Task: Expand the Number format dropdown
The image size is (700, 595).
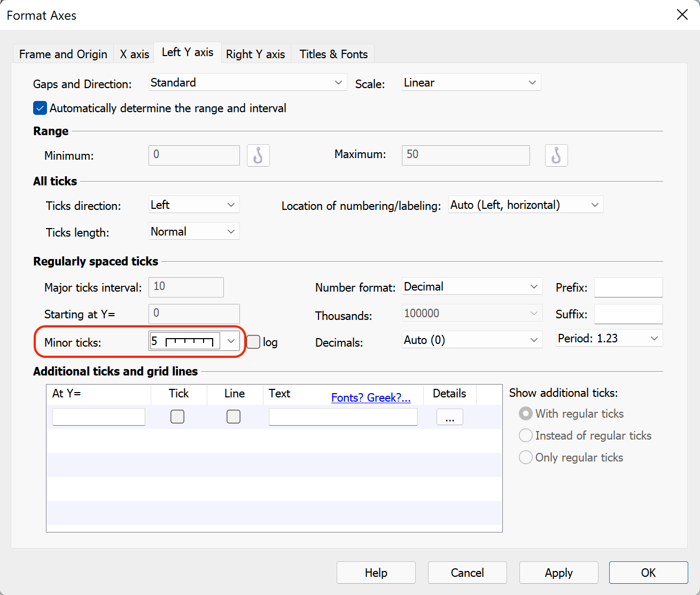Action: (x=472, y=287)
